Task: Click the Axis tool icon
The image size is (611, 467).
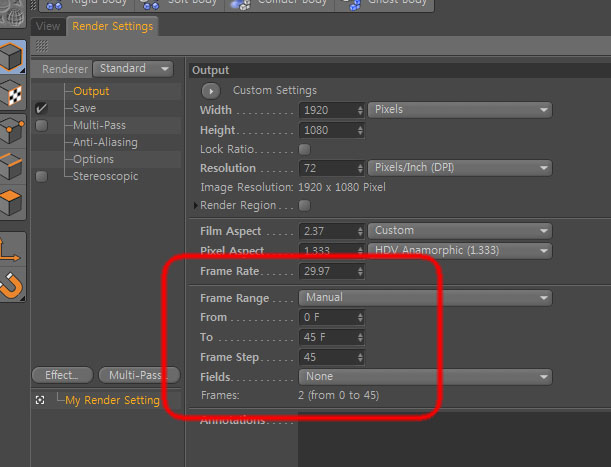Action: pos(12,249)
